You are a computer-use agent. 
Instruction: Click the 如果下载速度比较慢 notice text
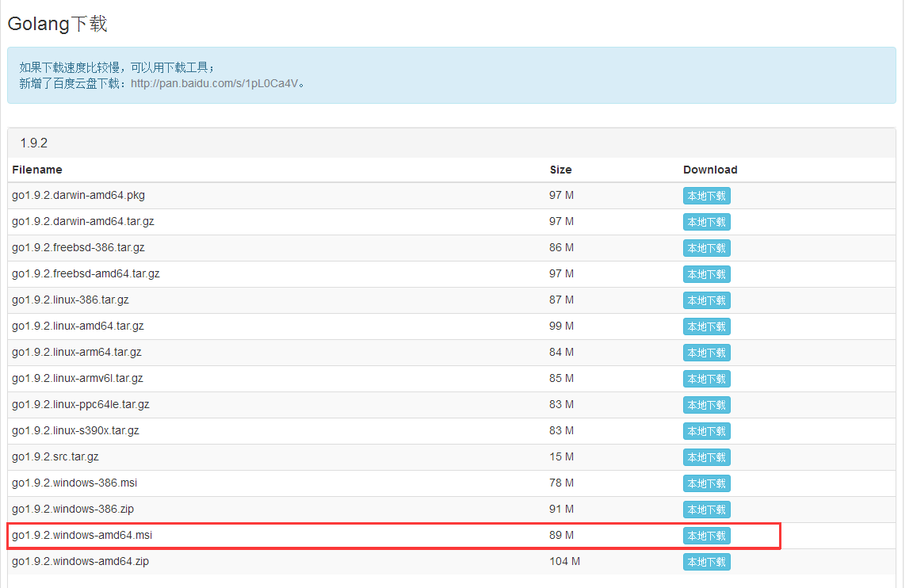pyautogui.click(x=117, y=67)
